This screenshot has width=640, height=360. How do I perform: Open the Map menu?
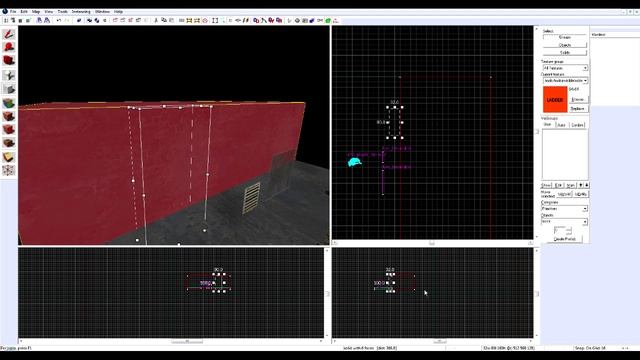pos(36,11)
